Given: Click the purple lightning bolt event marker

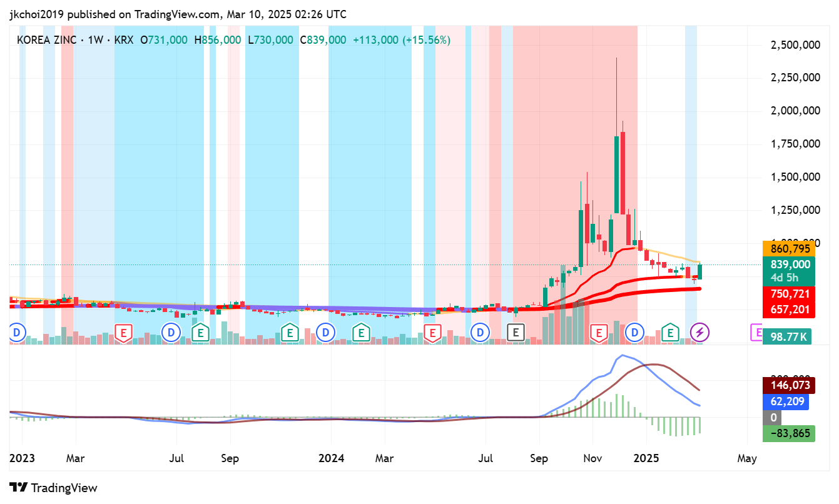Looking at the screenshot, I should 699,332.
